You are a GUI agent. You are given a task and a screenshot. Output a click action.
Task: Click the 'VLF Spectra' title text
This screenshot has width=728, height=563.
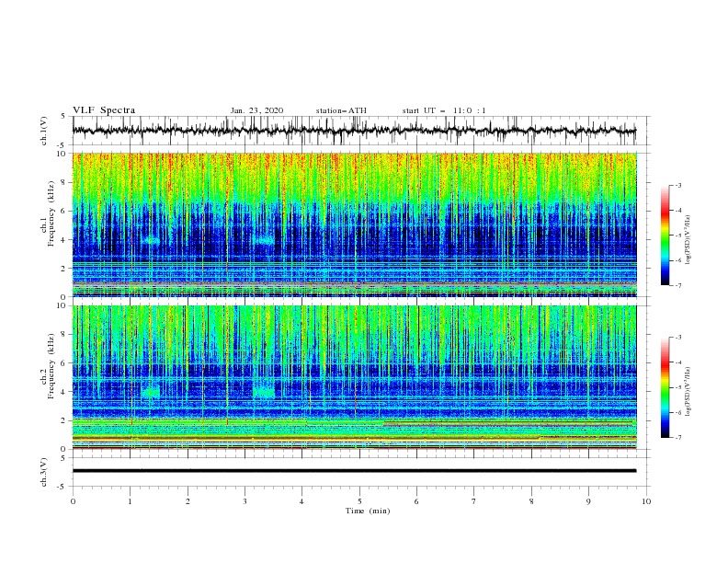point(104,110)
